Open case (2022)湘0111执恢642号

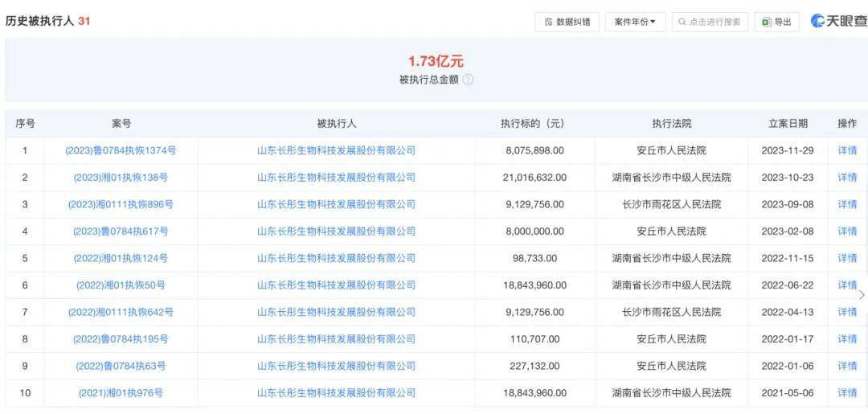coord(121,312)
